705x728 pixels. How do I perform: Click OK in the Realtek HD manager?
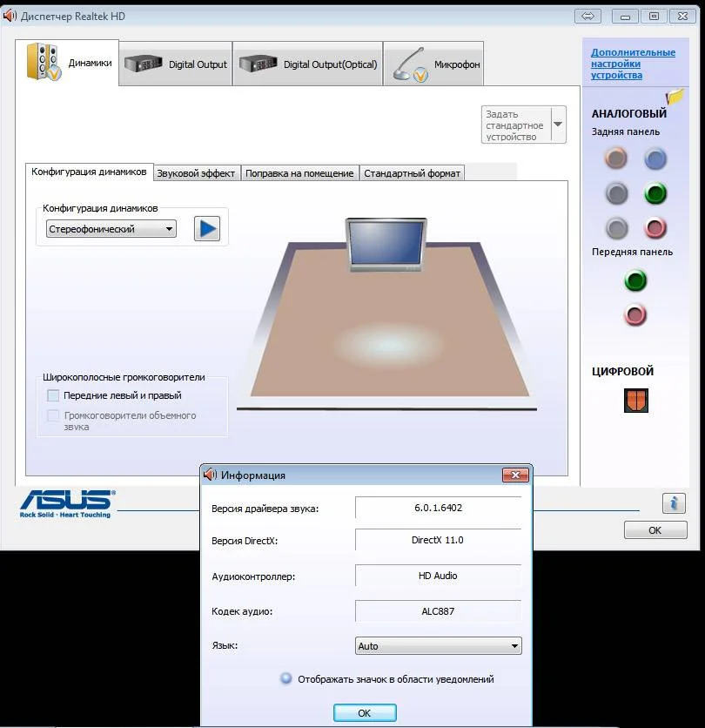point(655,529)
